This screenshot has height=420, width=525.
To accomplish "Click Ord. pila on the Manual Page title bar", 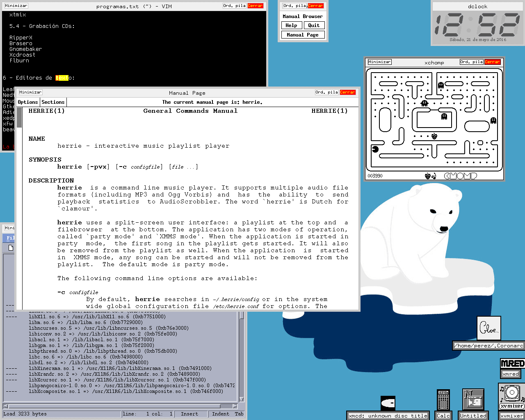I will point(326,92).
